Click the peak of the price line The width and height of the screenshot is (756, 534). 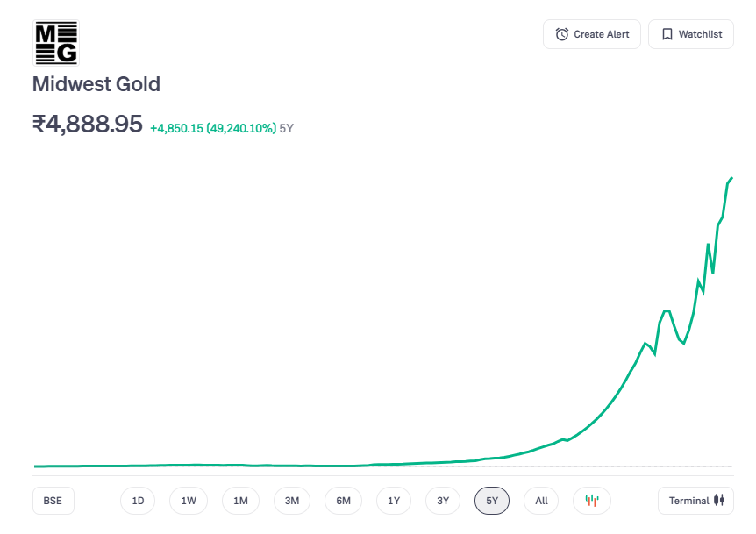(731, 178)
